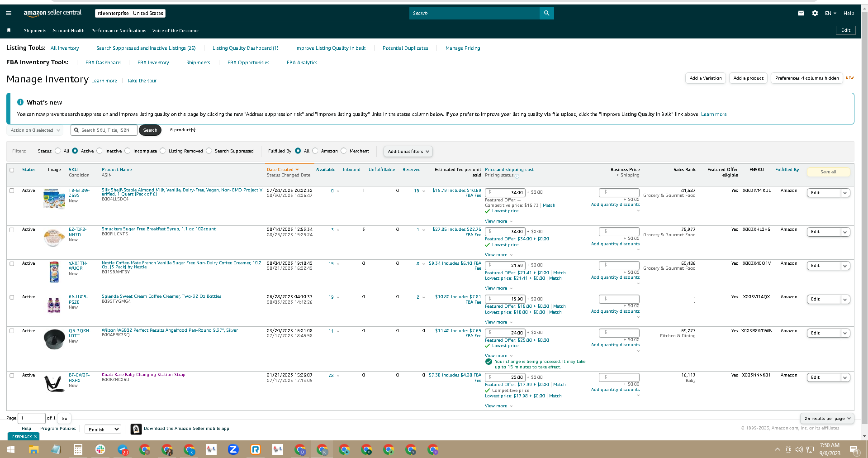Focus the Page number input field
Image resolution: width=868 pixels, height=458 pixels.
[32, 418]
